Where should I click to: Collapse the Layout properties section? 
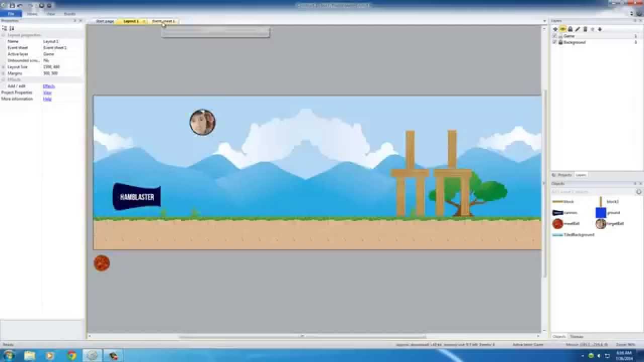pos(4,35)
